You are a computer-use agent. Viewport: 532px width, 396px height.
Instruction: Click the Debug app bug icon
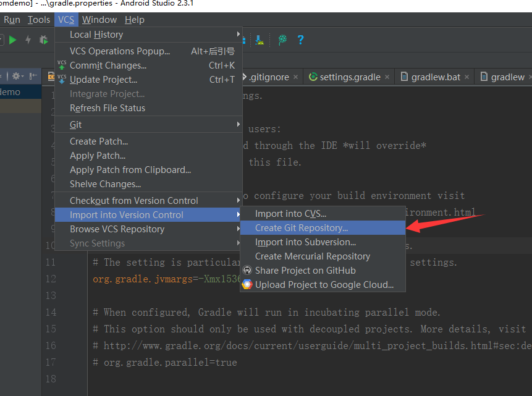[x=43, y=40]
